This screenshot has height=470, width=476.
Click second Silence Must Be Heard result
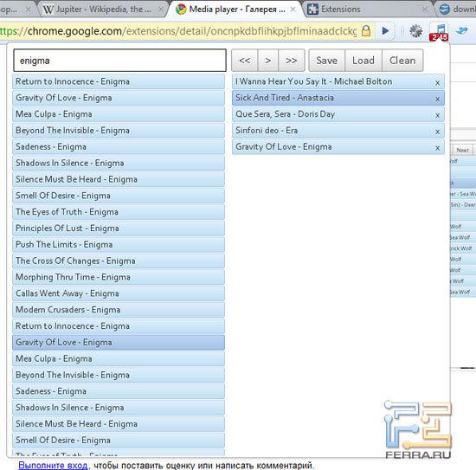pos(119,424)
